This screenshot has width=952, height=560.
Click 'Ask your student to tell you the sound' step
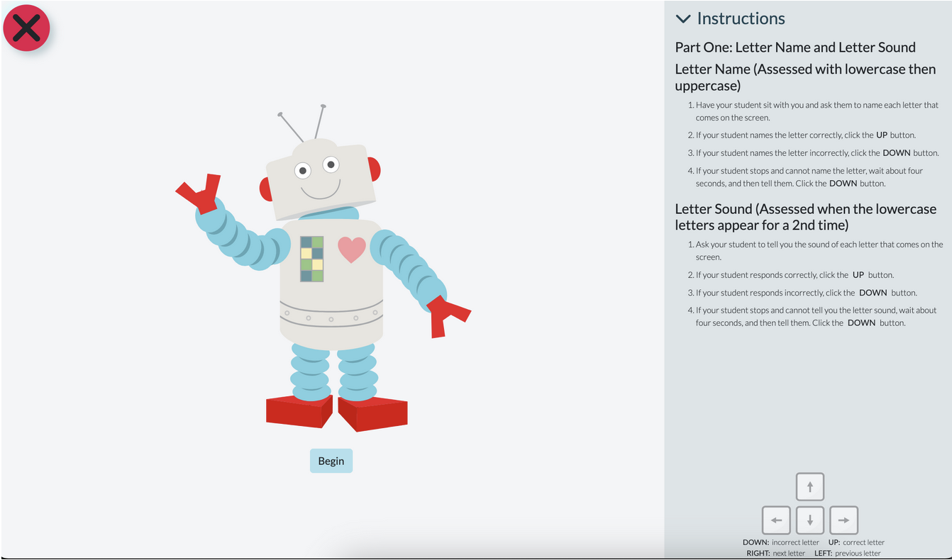(x=819, y=251)
